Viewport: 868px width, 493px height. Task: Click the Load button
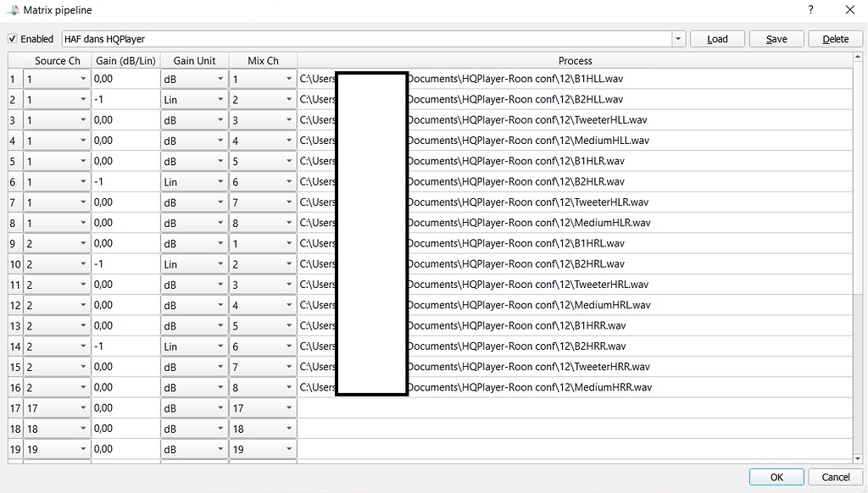click(717, 38)
